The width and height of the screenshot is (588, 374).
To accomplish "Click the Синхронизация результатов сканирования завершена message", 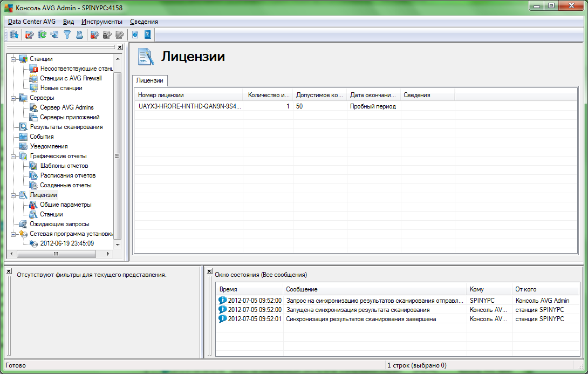I will click(361, 319).
